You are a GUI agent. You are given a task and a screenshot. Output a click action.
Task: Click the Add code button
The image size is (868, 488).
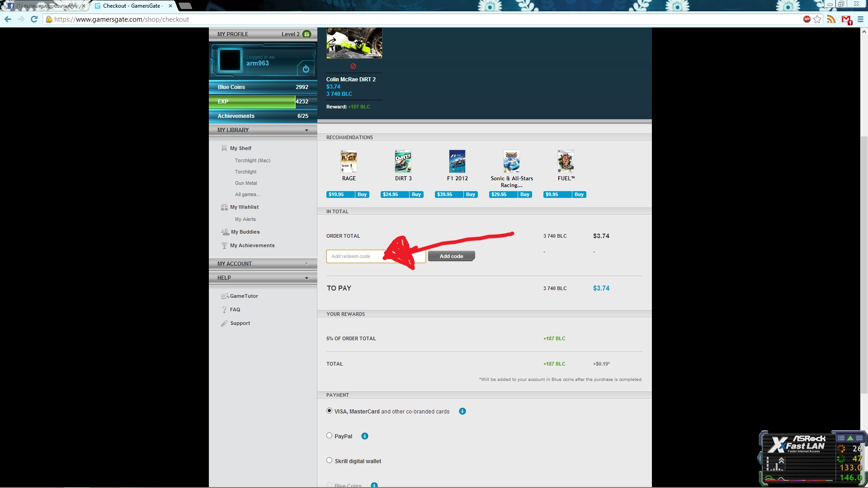point(451,256)
